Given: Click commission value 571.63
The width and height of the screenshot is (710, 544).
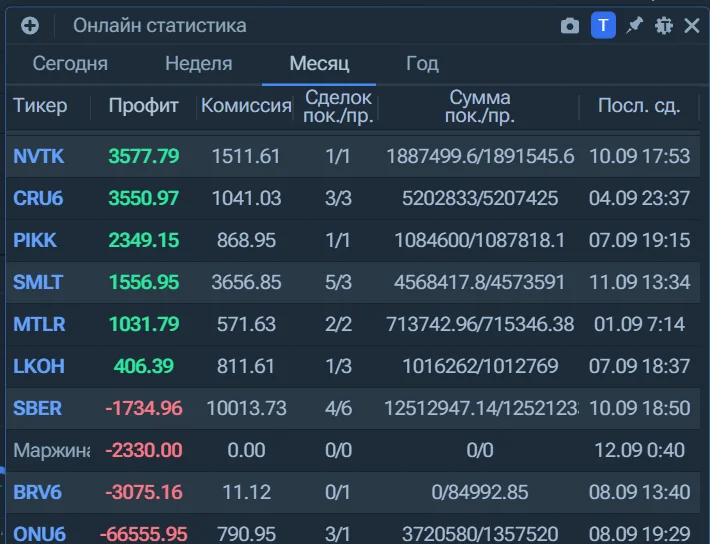Looking at the screenshot, I should 246,324.
